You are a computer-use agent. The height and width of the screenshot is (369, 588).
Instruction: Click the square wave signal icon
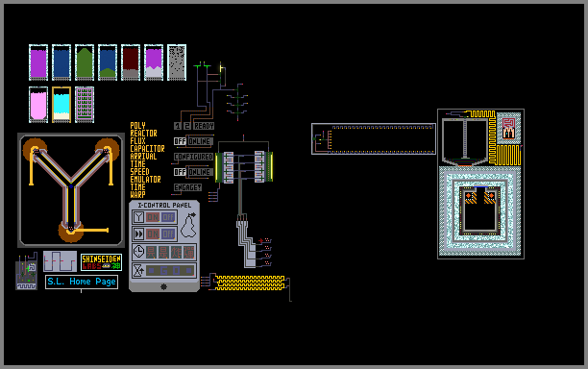point(60,261)
